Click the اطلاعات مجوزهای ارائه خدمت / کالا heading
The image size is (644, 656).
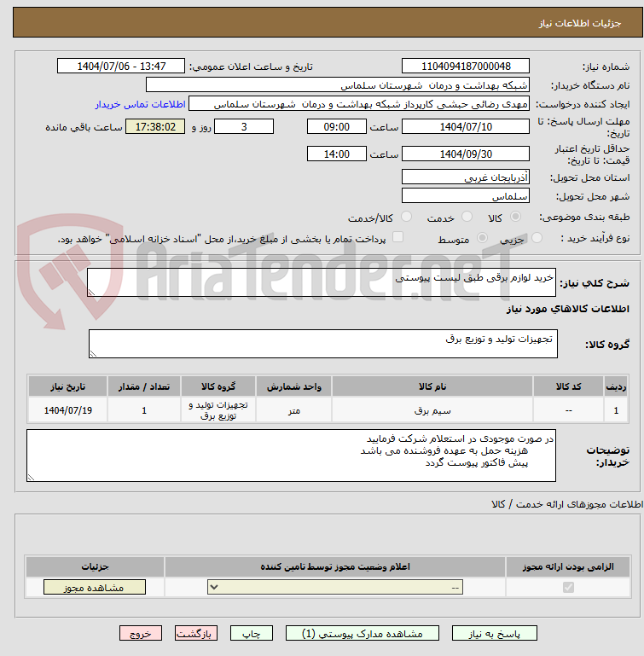[567, 504]
